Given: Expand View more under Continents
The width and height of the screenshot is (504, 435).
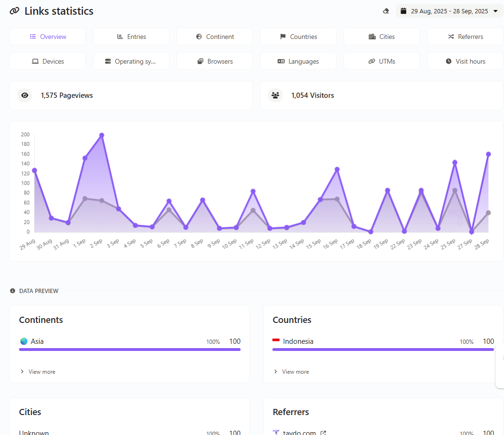Looking at the screenshot, I should 38,372.
